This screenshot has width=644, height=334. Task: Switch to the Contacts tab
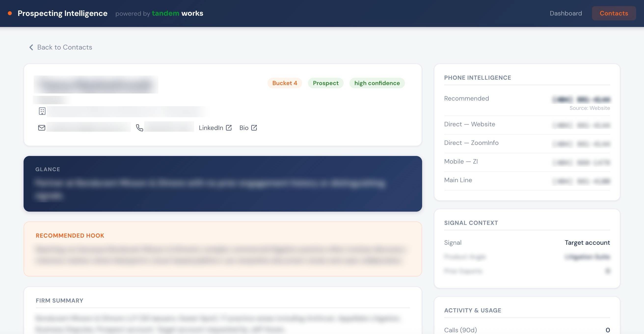pos(614,13)
